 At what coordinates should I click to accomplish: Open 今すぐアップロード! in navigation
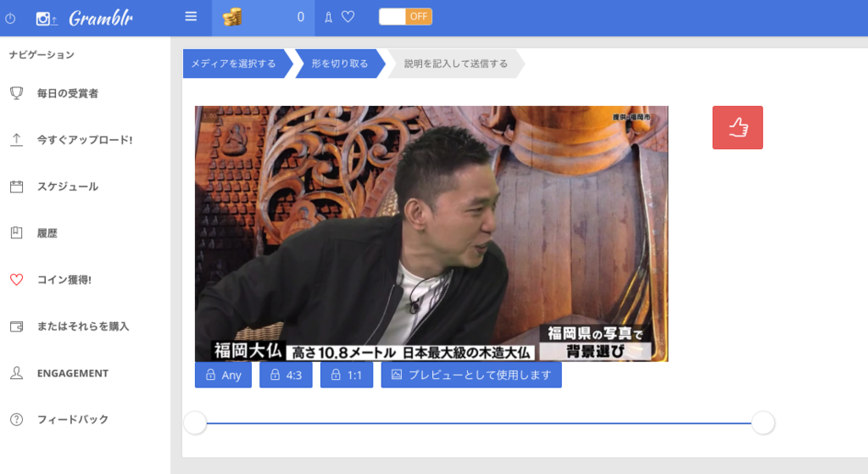pos(85,140)
